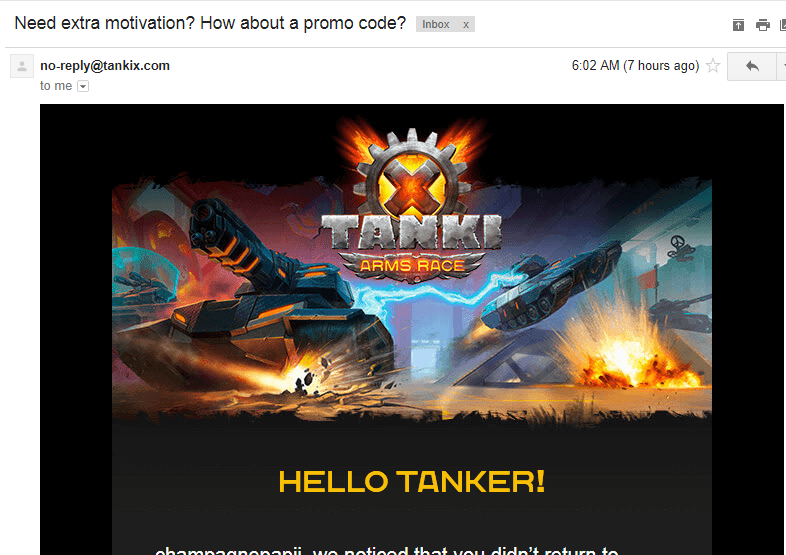Click the body text starting with champagnepapii

(x=386, y=550)
